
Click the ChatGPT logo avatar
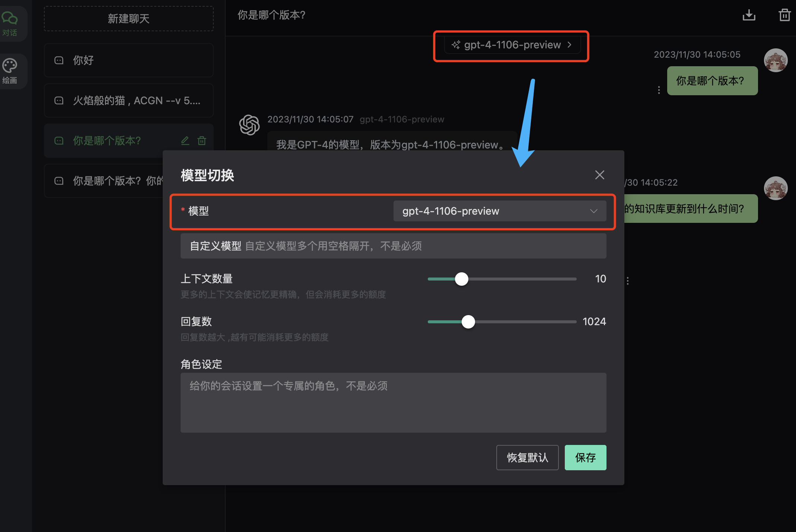click(x=249, y=125)
